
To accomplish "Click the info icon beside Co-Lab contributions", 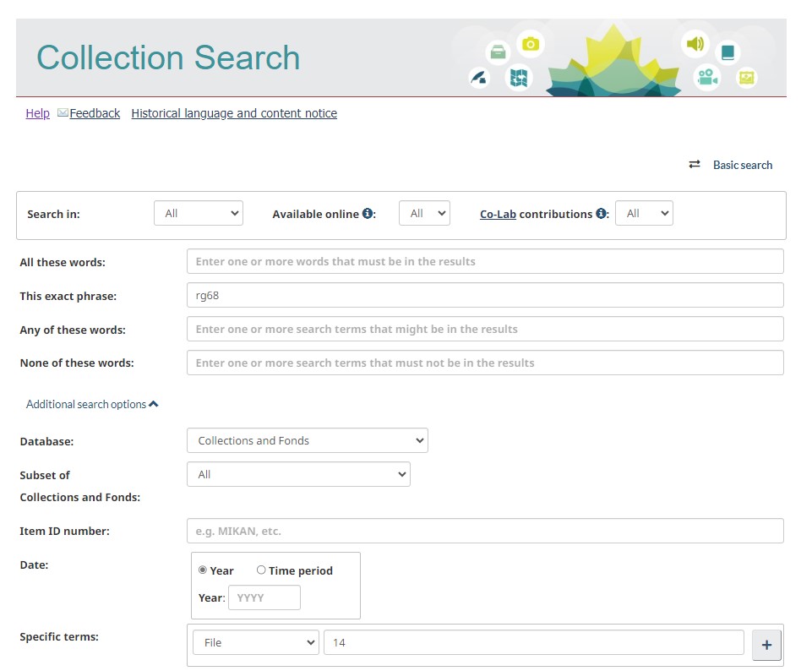I will (601, 214).
